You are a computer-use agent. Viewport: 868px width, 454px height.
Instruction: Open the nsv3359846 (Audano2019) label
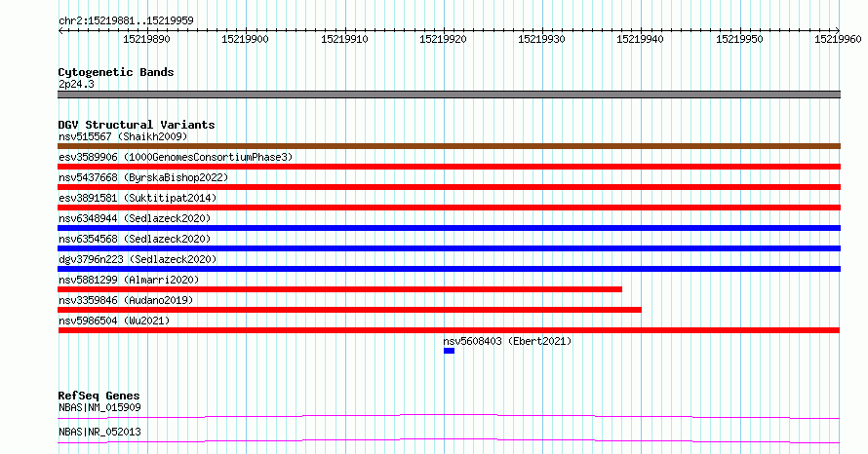126,300
